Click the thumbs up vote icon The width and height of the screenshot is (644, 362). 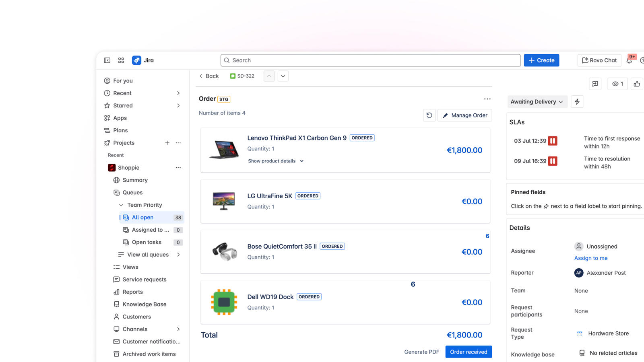[x=637, y=84]
